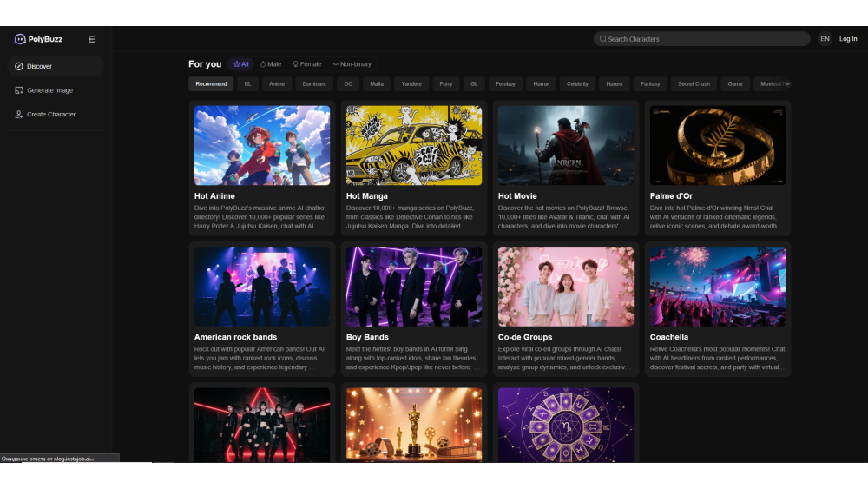Click the Co-de Groups title
868x489 pixels.
pos(525,337)
